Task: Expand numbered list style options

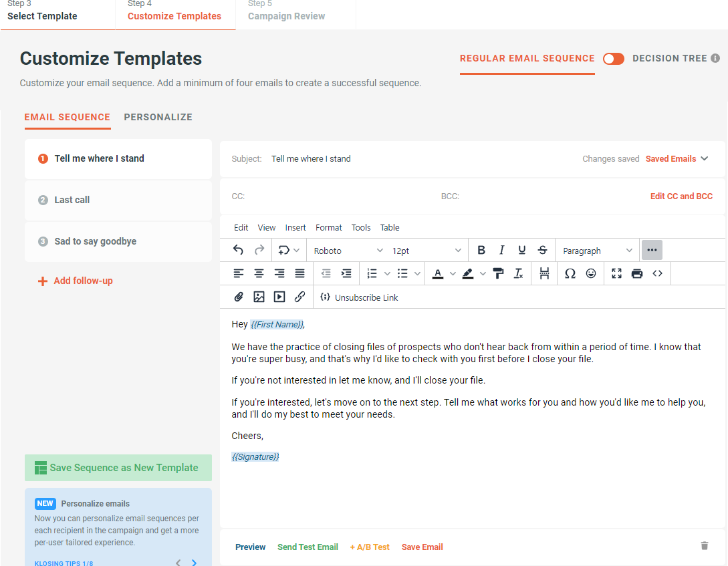Action: [387, 274]
